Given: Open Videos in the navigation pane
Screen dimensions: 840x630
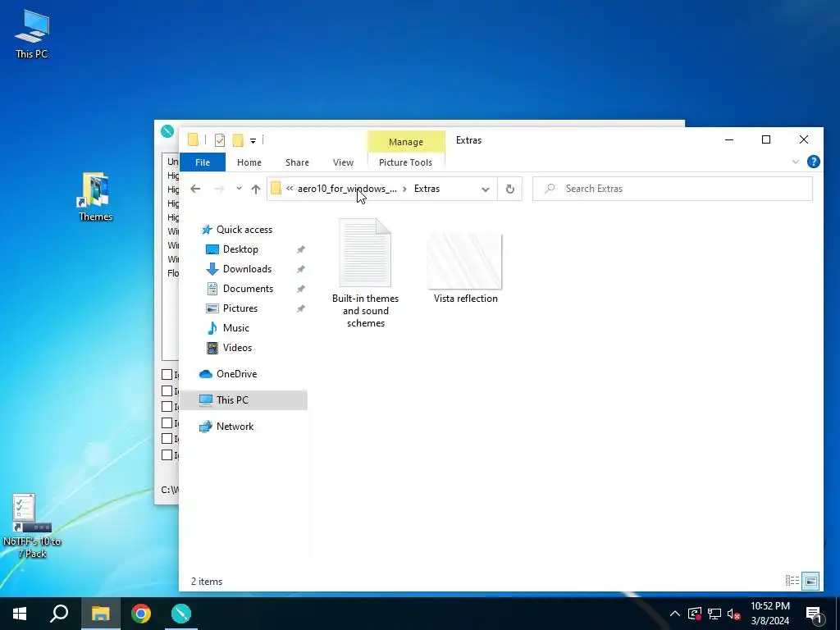Looking at the screenshot, I should tap(237, 348).
